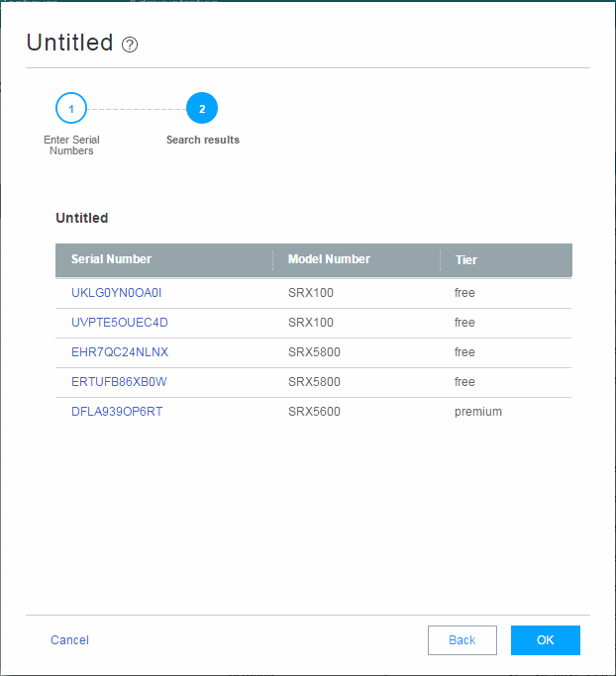Viewport: 616px width, 676px height.
Task: Click the Search results step label
Action: (203, 140)
